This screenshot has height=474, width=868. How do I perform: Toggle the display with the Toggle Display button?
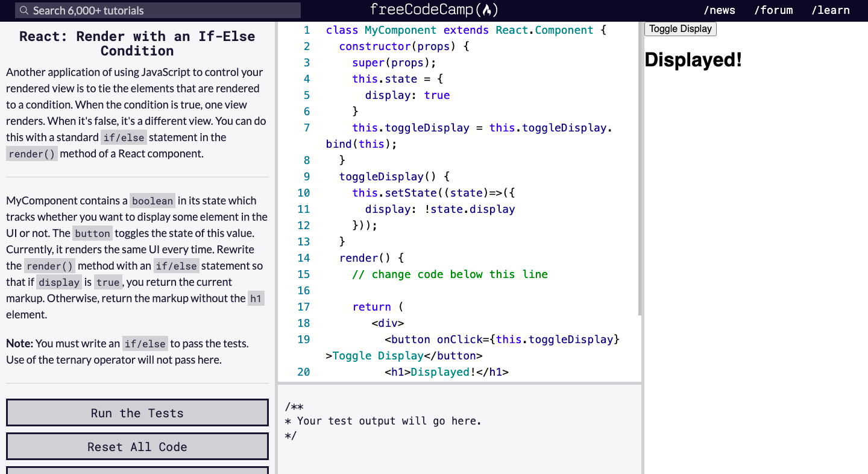click(x=680, y=28)
